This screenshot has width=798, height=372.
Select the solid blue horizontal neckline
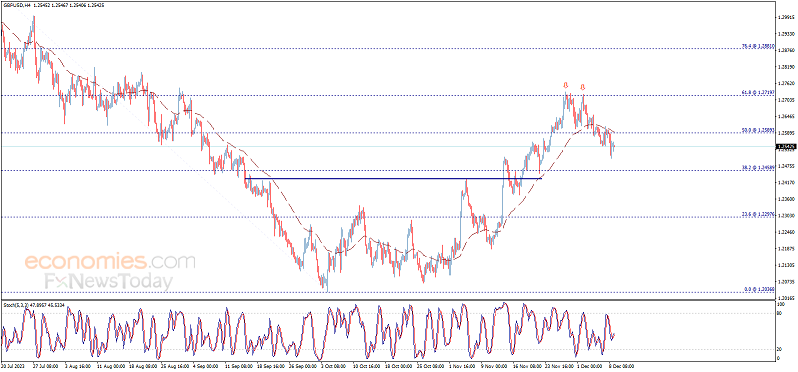[x=393, y=178]
